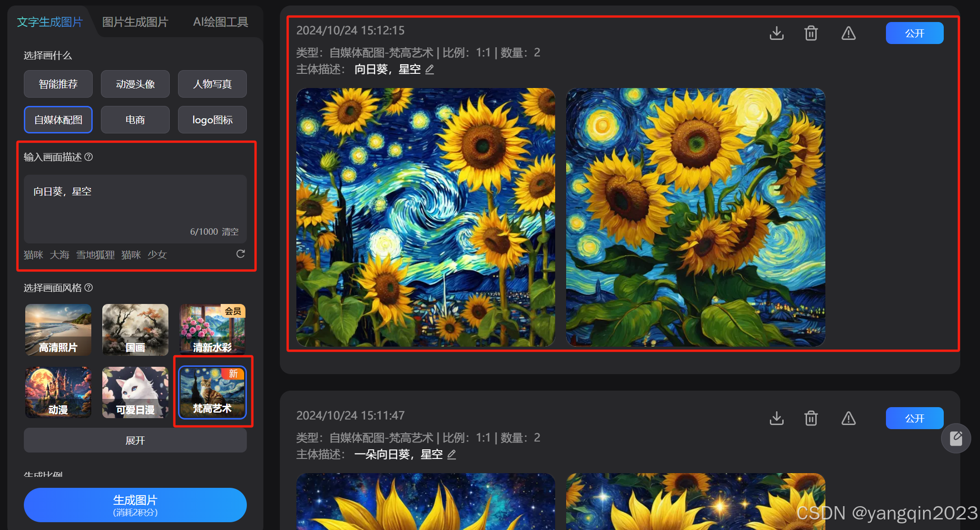Publish the 15:12:15 result with 公开
The width and height of the screenshot is (980, 530).
[x=914, y=33]
